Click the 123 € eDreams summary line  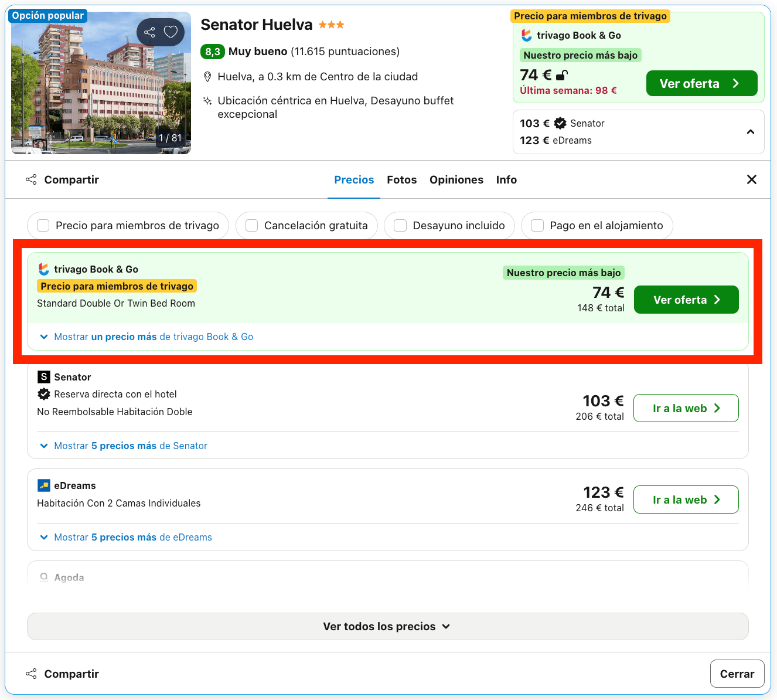coord(556,140)
